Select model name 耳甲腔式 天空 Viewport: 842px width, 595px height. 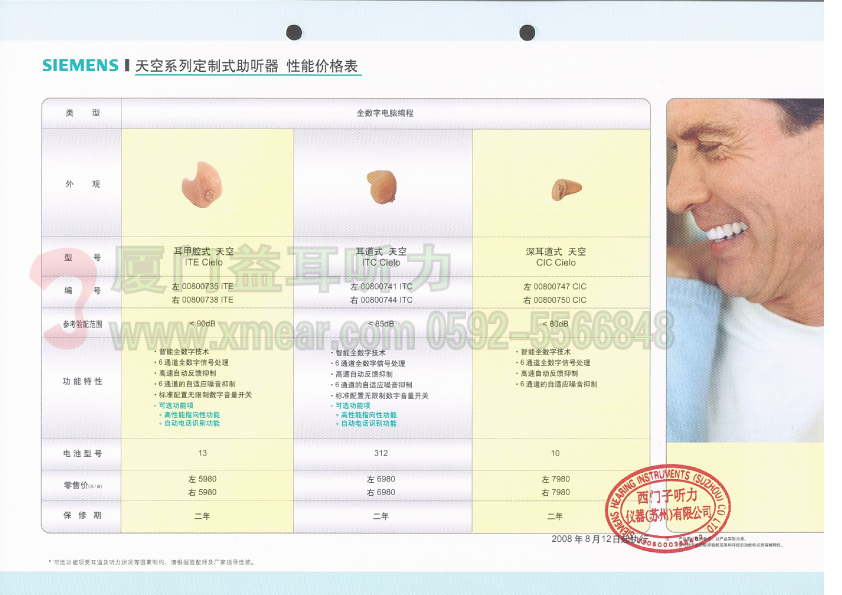(204, 251)
